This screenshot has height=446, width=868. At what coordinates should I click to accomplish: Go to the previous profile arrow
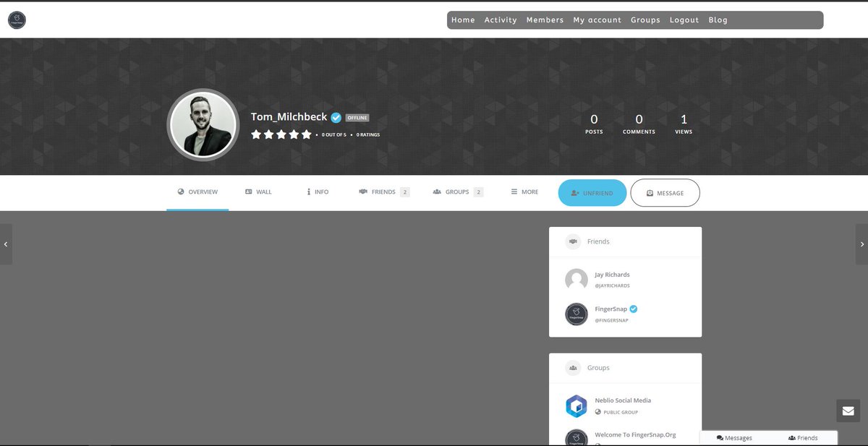[x=6, y=244]
